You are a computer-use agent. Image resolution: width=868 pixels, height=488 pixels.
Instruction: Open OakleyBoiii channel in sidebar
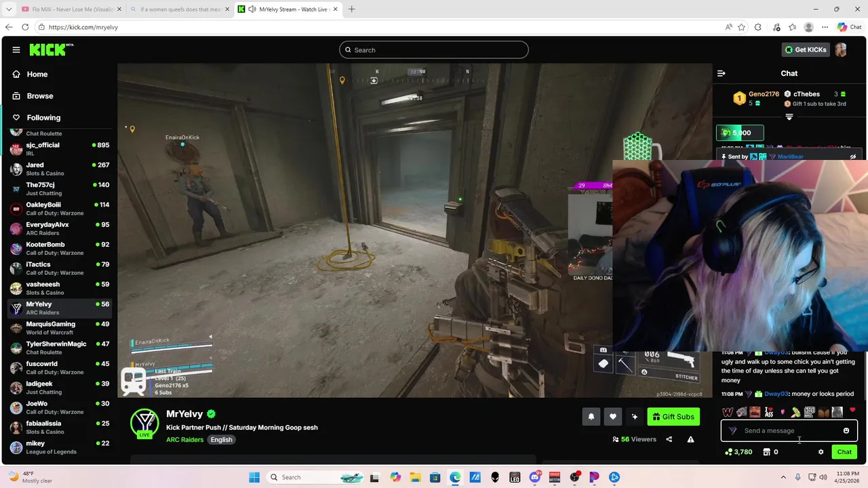(59, 209)
